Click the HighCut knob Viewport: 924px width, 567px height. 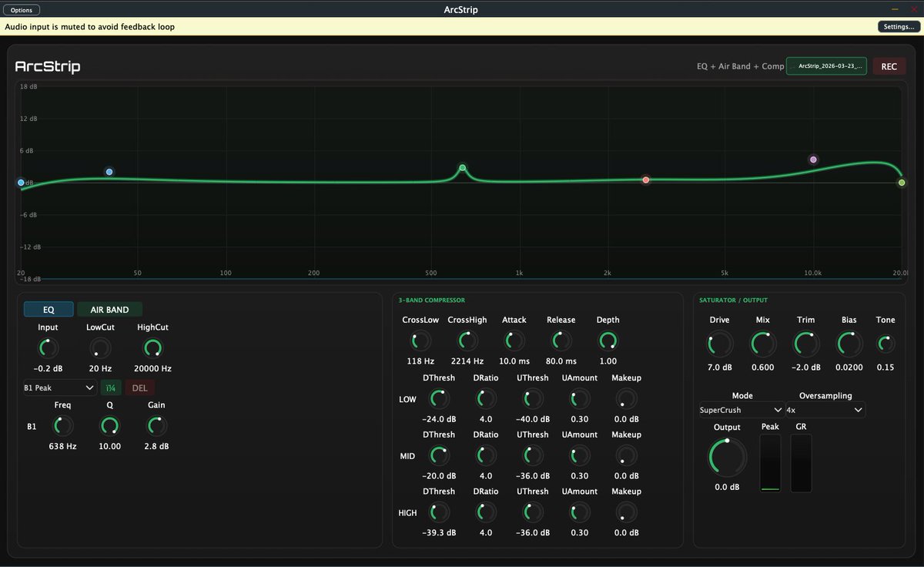click(x=153, y=348)
